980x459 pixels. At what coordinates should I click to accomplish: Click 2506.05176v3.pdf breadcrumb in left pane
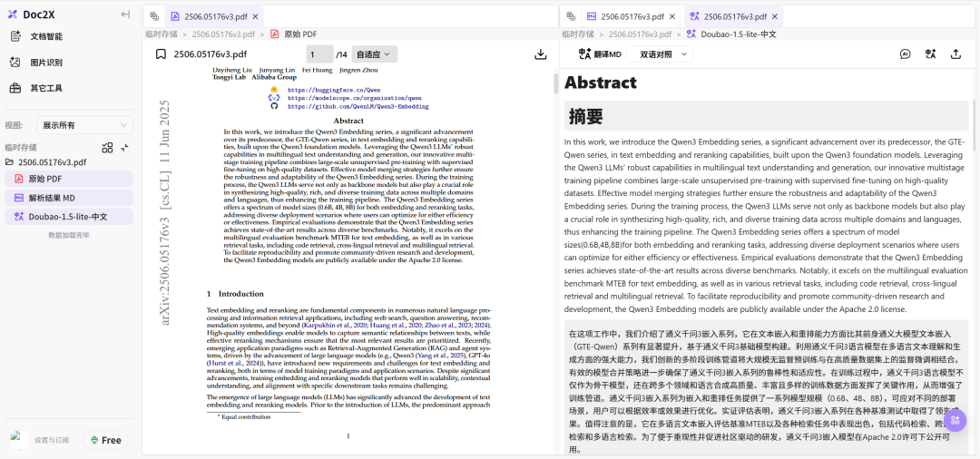223,34
